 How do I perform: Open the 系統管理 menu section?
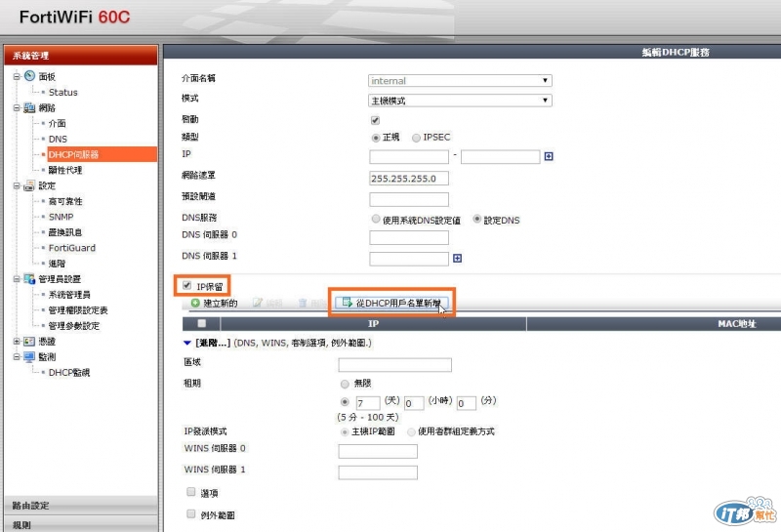[x=81, y=56]
